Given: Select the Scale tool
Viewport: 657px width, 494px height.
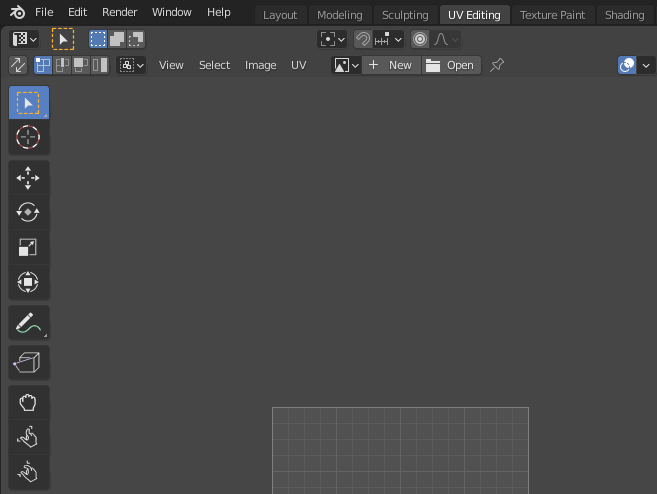Looking at the screenshot, I should 28,247.
